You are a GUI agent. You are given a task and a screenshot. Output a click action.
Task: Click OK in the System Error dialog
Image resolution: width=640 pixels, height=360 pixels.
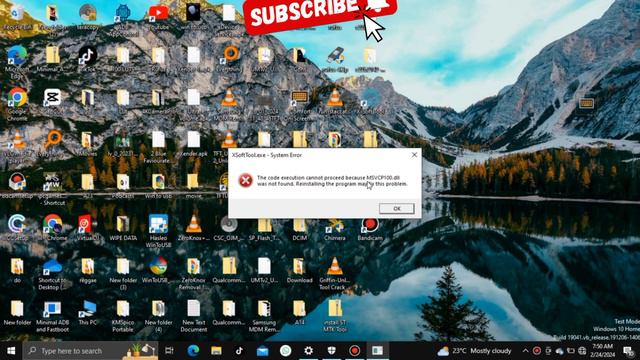pyautogui.click(x=397, y=209)
